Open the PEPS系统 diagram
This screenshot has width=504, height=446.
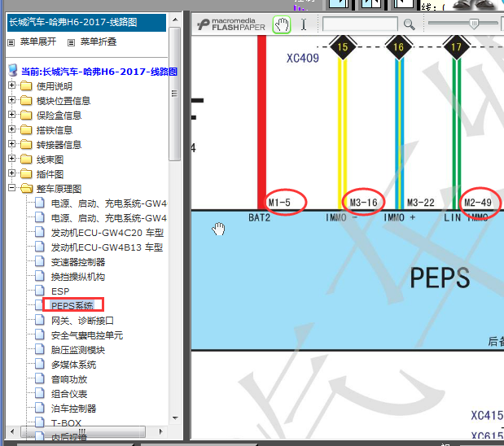pyautogui.click(x=72, y=305)
